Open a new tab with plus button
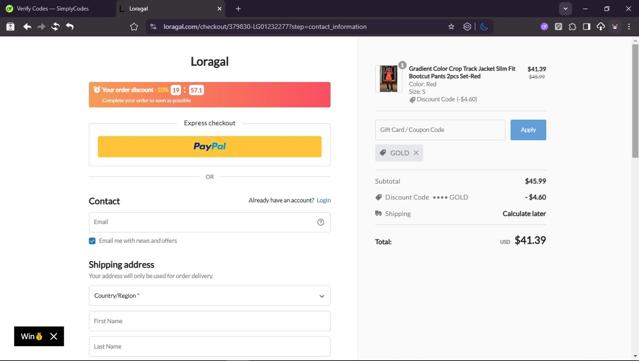Screen dimensions: 639x361 238,9
